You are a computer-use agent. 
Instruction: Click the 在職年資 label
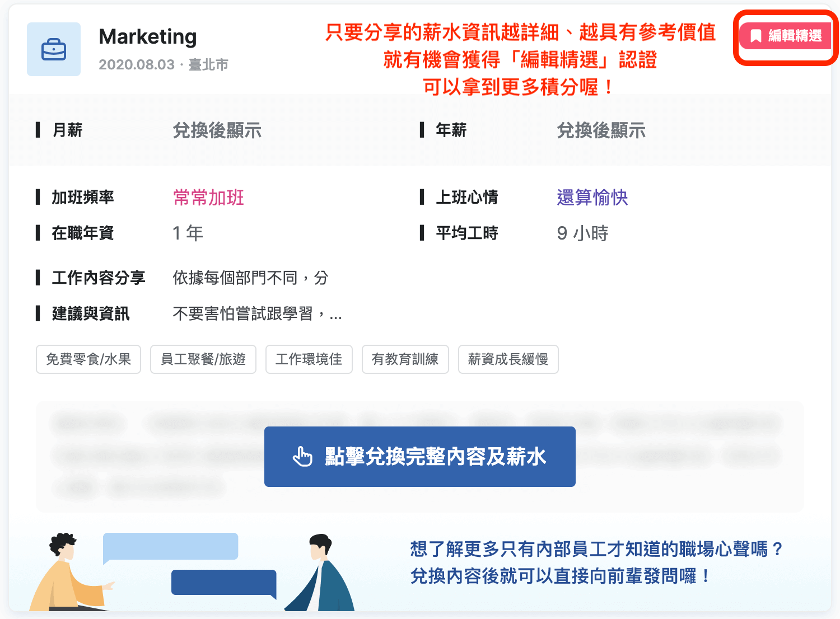click(83, 233)
